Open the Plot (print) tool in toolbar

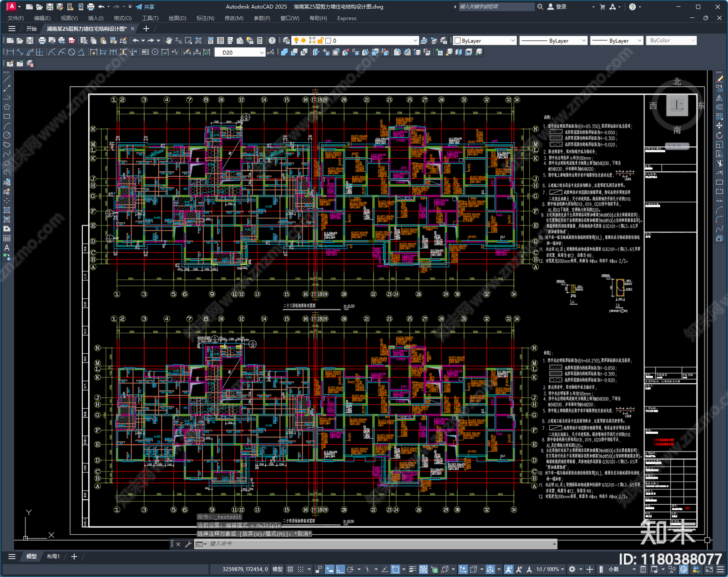pyautogui.click(x=42, y=40)
